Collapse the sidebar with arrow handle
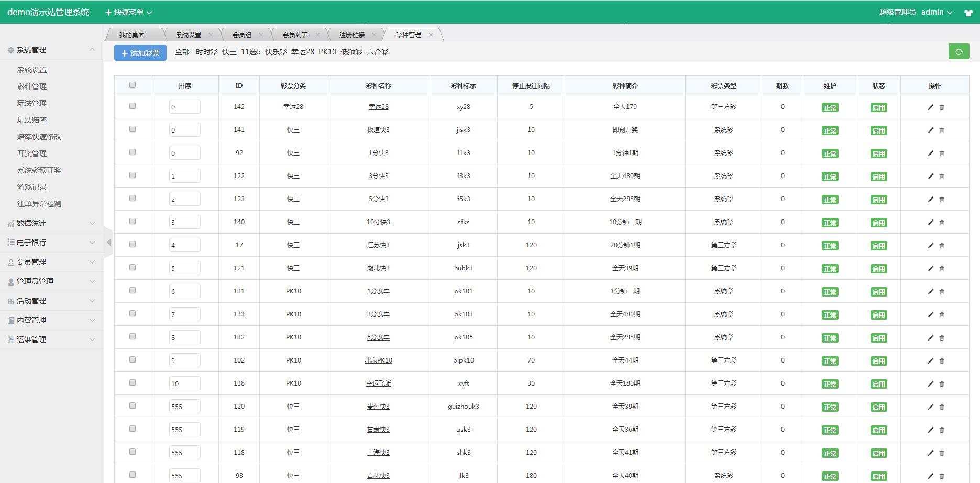 tap(108, 242)
